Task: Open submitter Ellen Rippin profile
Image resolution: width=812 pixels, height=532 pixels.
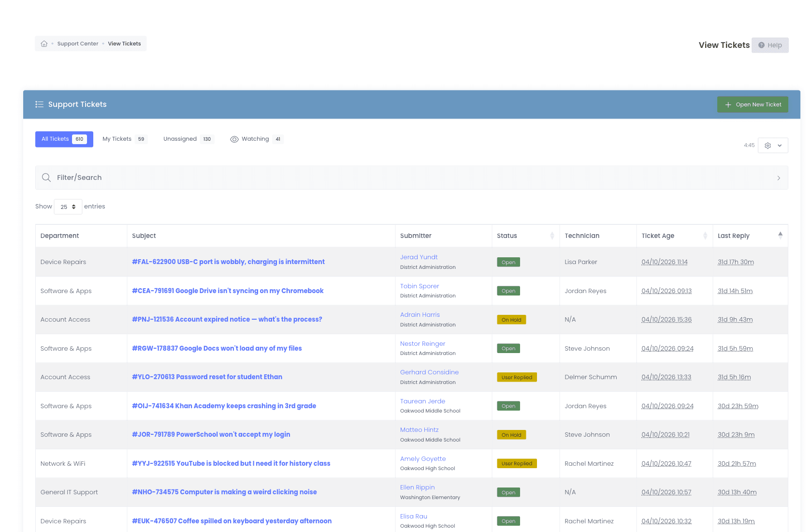Action: tap(418, 488)
